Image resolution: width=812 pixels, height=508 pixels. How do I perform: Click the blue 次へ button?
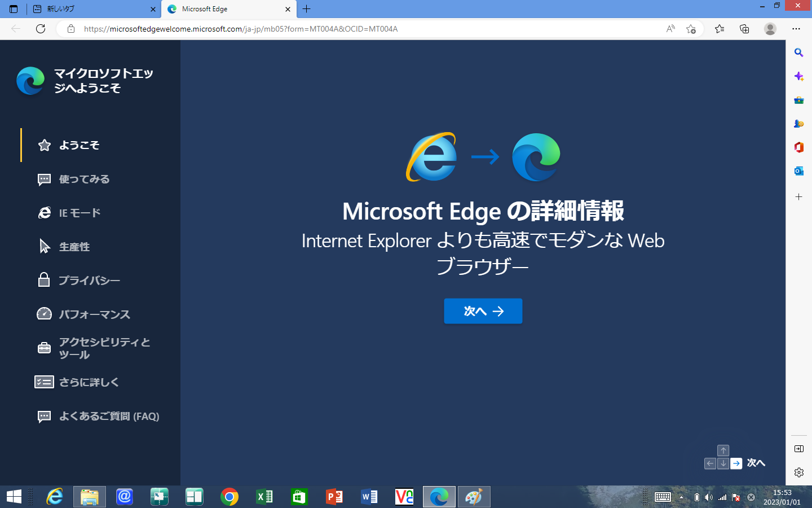[483, 311]
